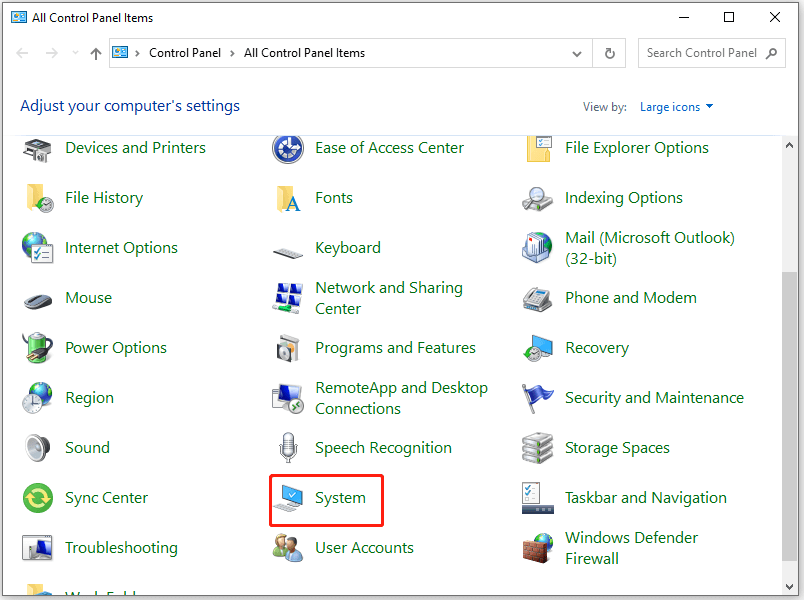Open the File History link
This screenshot has width=804, height=600.
104,198
